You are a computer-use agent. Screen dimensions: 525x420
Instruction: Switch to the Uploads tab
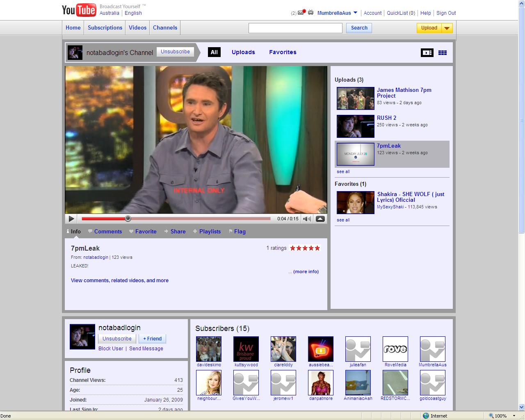click(x=243, y=52)
